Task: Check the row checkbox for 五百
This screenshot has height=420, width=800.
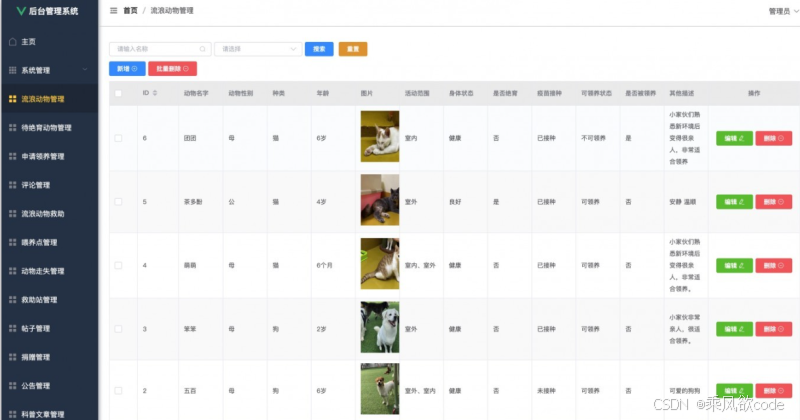Action: coord(118,390)
